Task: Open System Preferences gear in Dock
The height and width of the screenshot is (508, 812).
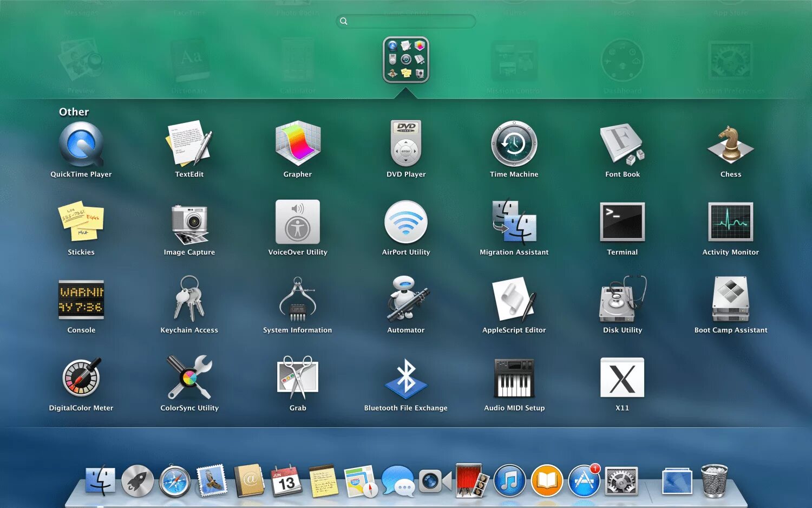Action: (621, 481)
